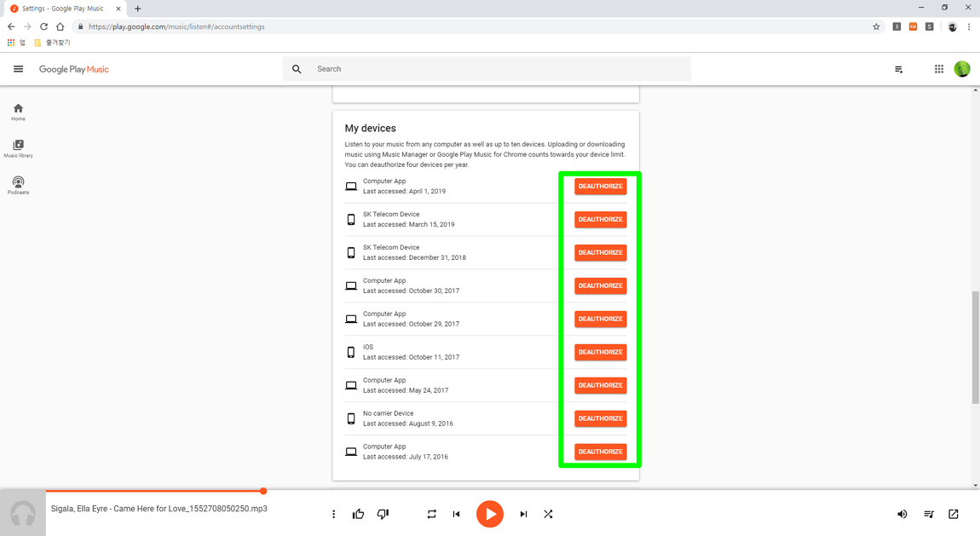Toggle shuffle mode
980x536 pixels.
[x=548, y=514]
